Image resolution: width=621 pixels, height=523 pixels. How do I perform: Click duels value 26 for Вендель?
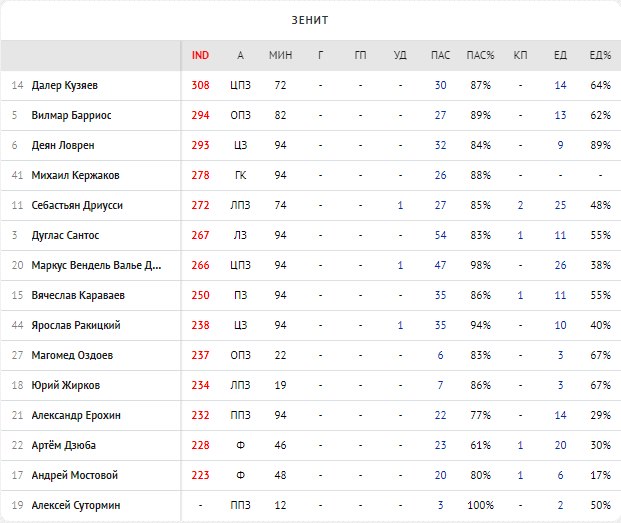click(x=560, y=265)
